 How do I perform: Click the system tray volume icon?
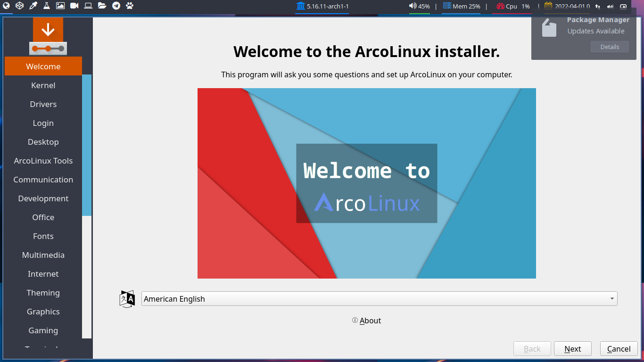tap(611, 7)
